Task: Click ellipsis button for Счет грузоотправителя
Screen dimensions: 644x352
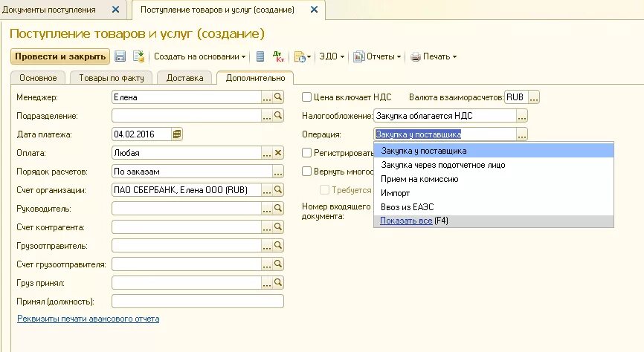Action: 267,264
